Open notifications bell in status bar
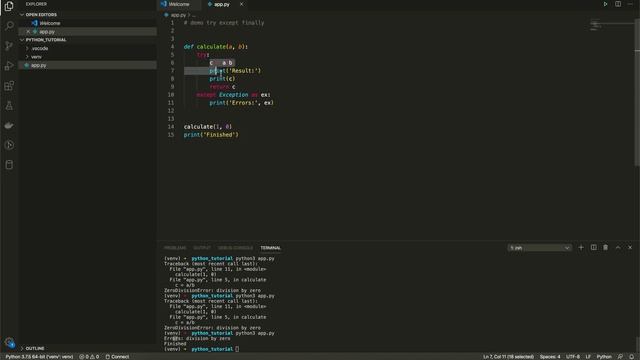Image resolution: width=640 pixels, height=360 pixels. tap(631, 357)
